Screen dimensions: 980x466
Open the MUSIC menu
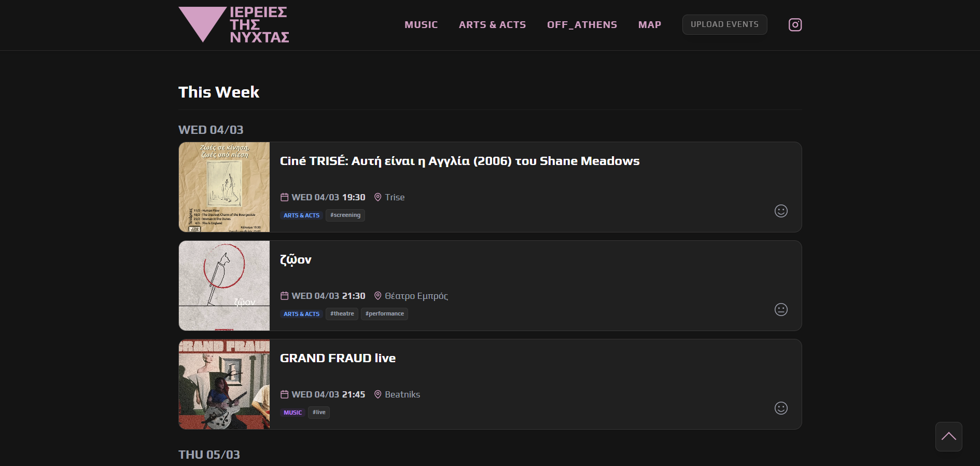(x=421, y=25)
